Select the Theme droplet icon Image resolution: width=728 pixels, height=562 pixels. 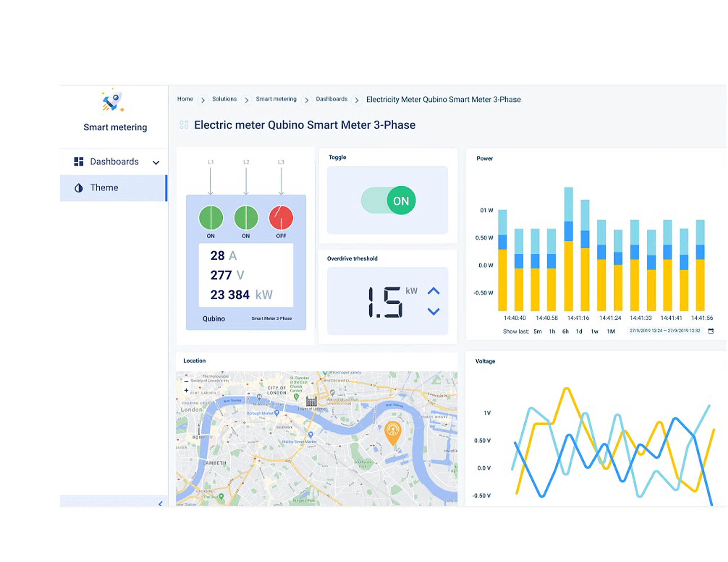click(79, 188)
